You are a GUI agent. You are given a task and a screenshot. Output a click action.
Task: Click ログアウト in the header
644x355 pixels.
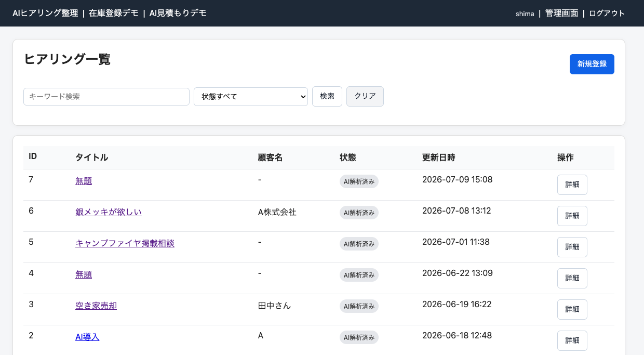pos(607,14)
